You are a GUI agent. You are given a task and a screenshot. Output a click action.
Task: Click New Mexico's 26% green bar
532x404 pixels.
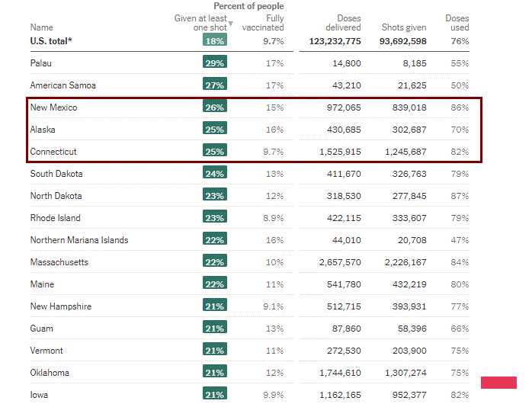coord(215,106)
